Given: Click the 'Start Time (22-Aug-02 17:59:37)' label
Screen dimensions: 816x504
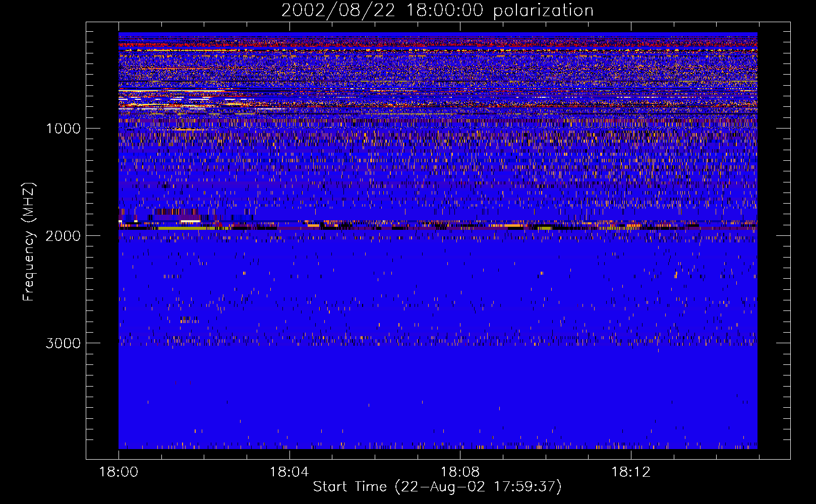Looking at the screenshot, I should tap(437, 486).
